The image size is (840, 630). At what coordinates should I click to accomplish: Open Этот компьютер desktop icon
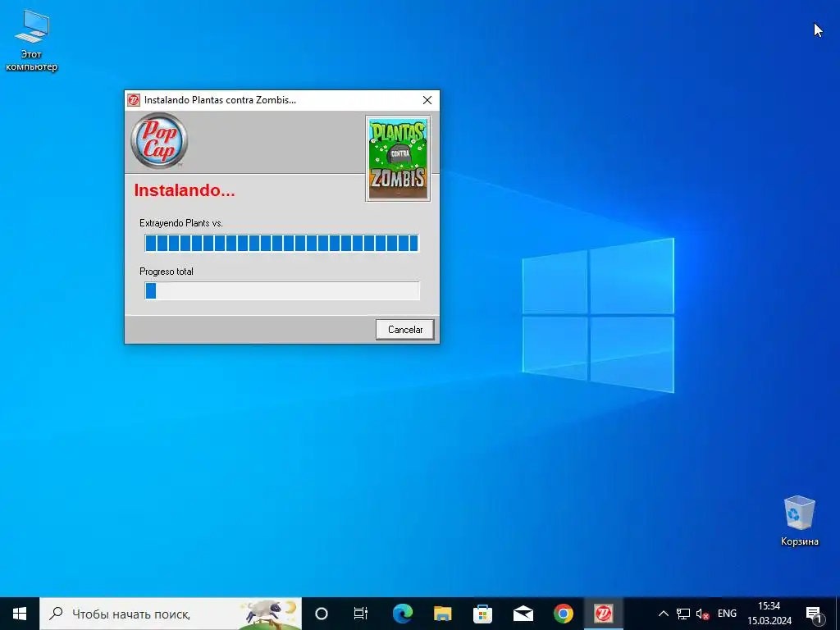tap(31, 41)
